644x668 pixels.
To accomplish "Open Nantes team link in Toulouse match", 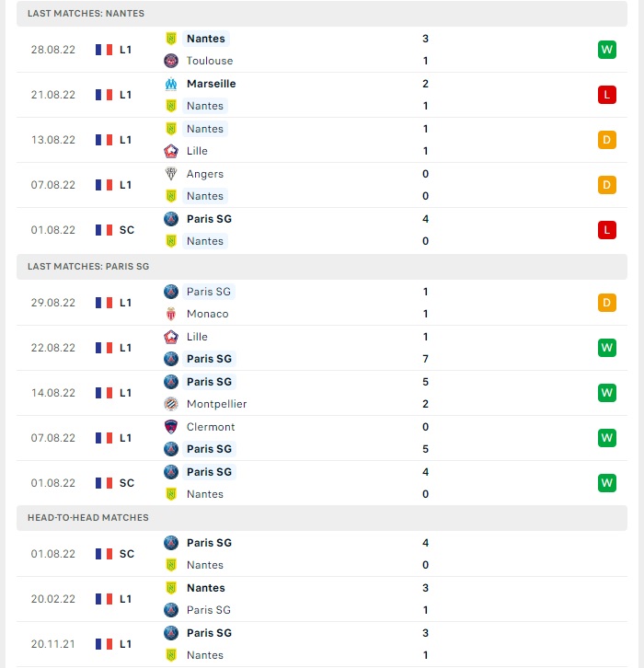I will pos(206,39).
